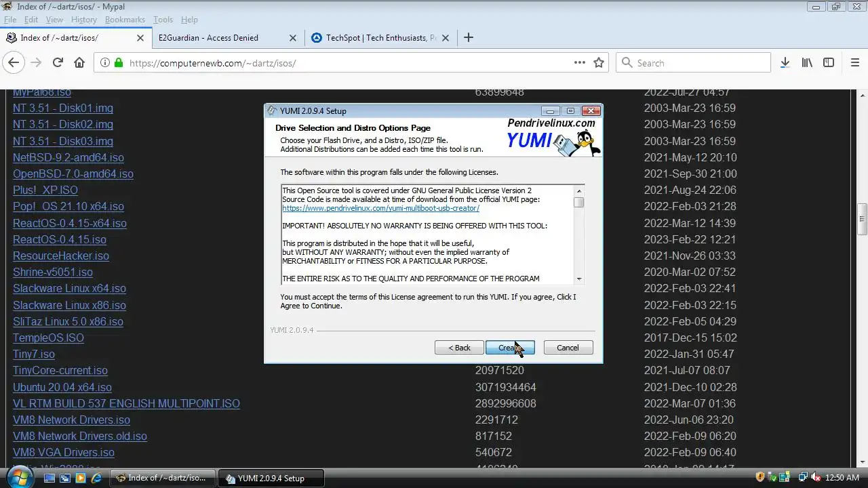Open Tiny7.iso link
Screen dimensions: 868x488
(34, 354)
